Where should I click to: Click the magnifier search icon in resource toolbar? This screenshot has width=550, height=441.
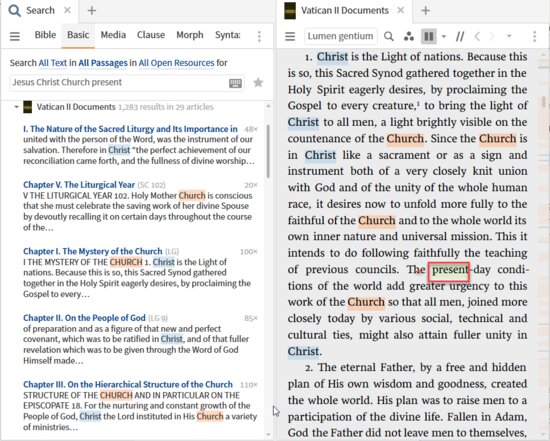[389, 36]
